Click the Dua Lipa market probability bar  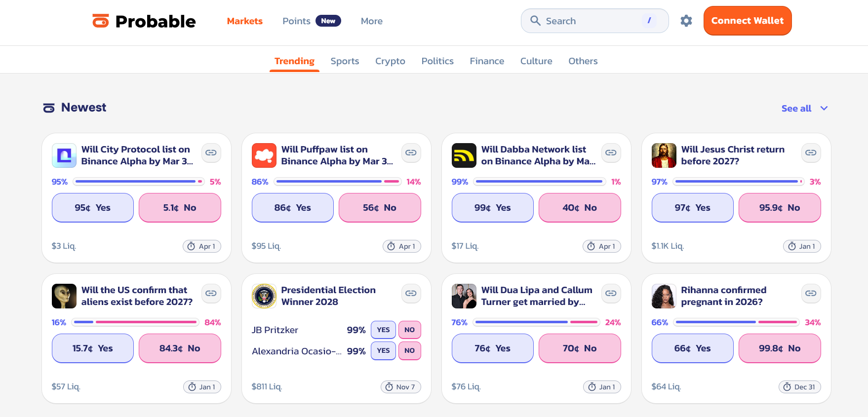536,322
